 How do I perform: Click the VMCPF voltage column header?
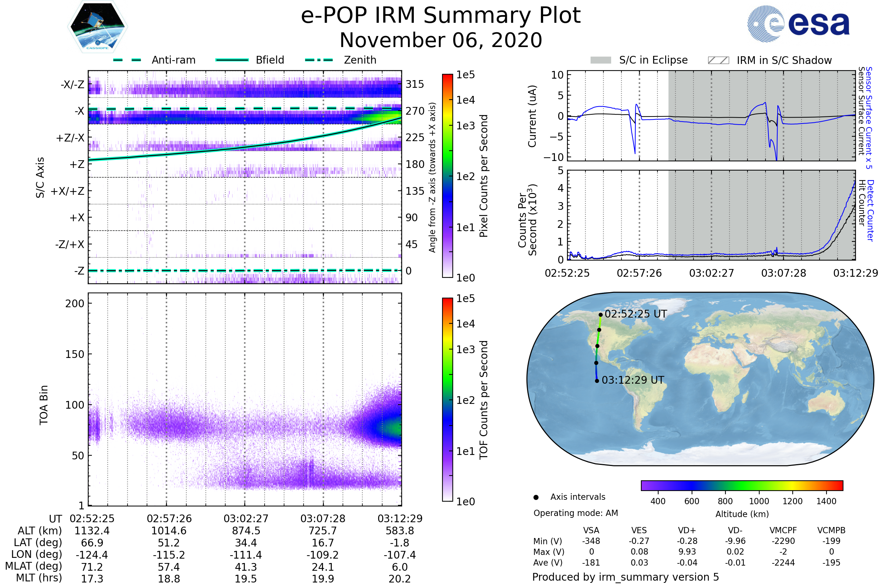783,531
